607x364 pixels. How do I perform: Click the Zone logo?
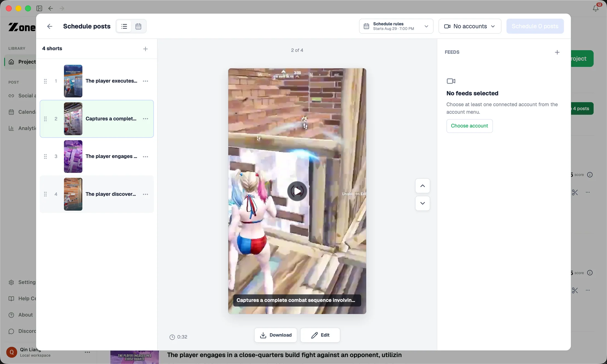pyautogui.click(x=22, y=27)
